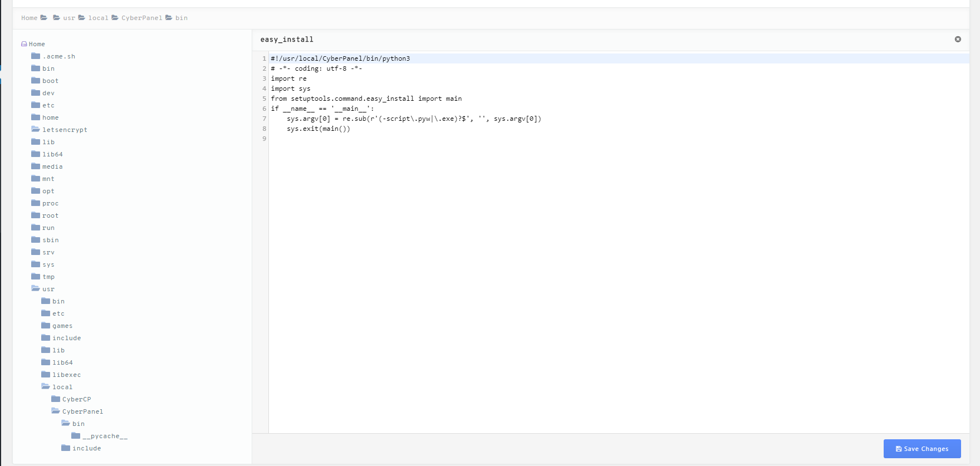Open the root folder icon

[x=36, y=215]
